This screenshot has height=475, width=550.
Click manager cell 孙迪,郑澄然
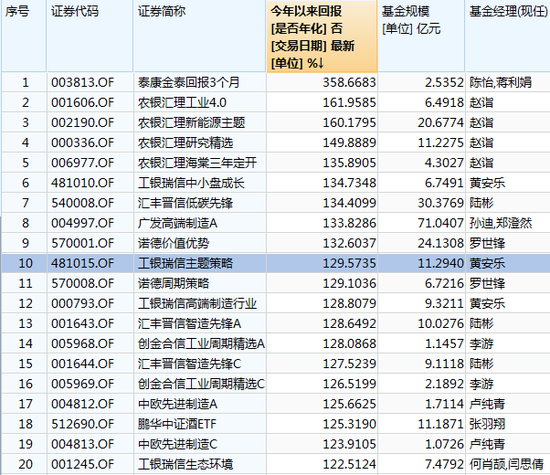point(501,223)
